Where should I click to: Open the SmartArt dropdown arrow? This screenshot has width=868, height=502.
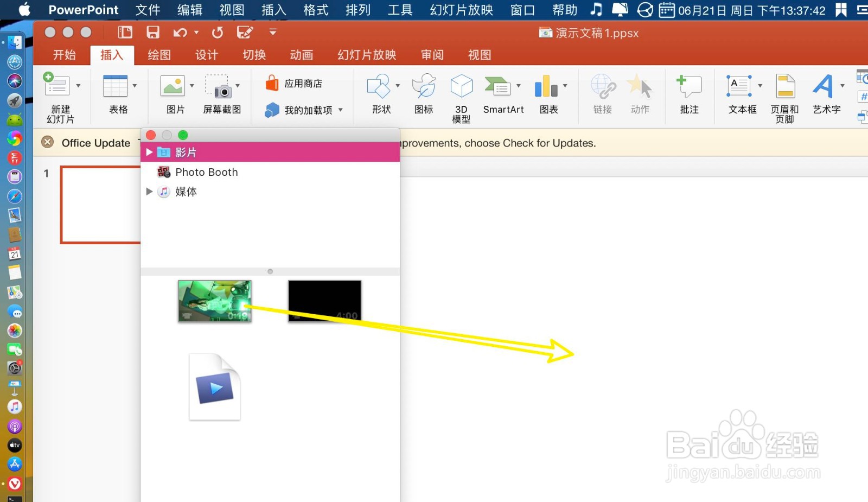[519, 86]
